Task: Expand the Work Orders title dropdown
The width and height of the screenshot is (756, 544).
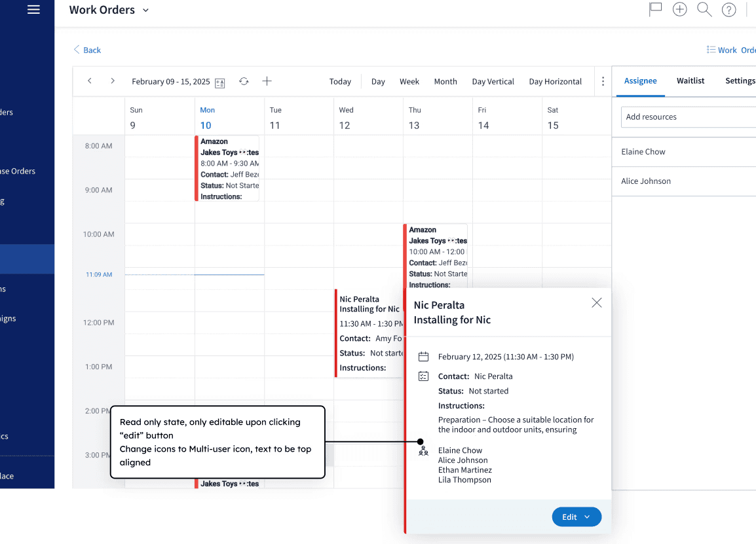Action: 145,10
